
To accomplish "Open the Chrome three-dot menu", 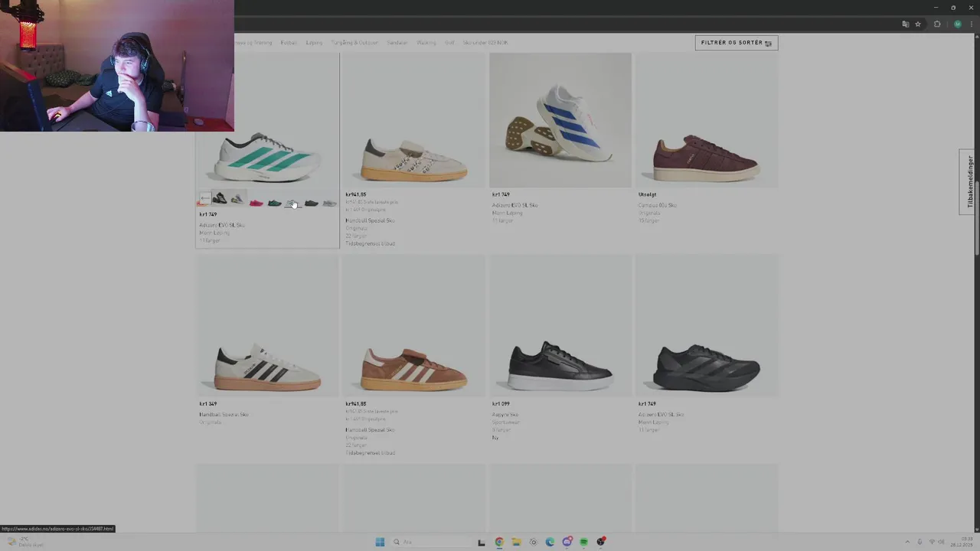I will pos(971,24).
